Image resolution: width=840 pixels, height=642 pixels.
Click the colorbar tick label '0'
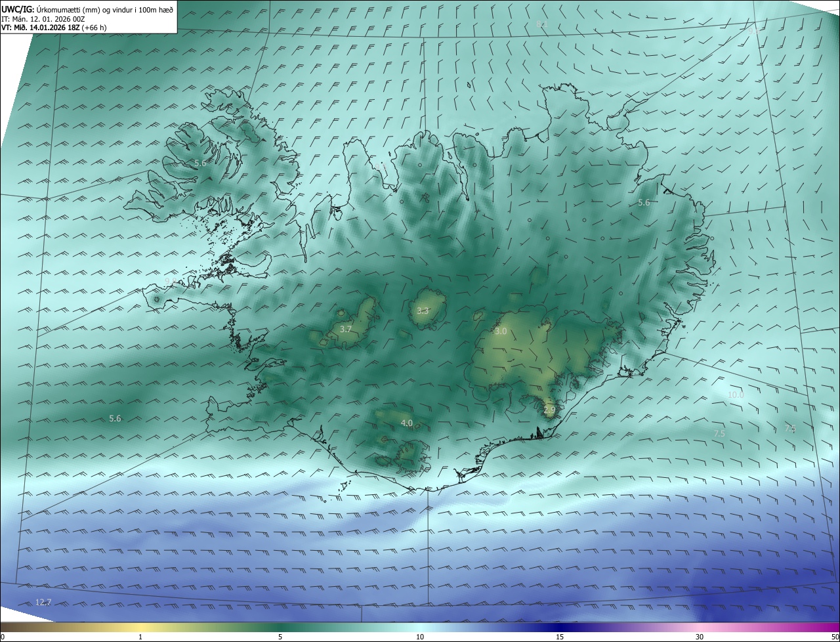coord(3,637)
